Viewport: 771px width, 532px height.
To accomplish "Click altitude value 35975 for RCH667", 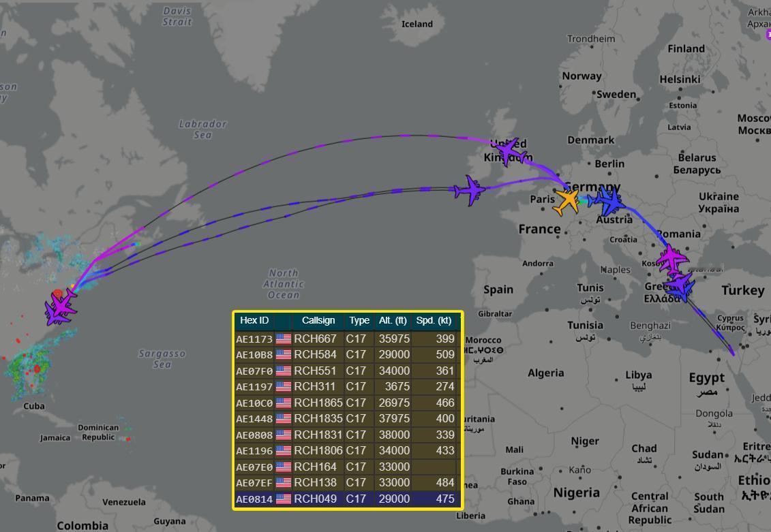I will [x=394, y=339].
